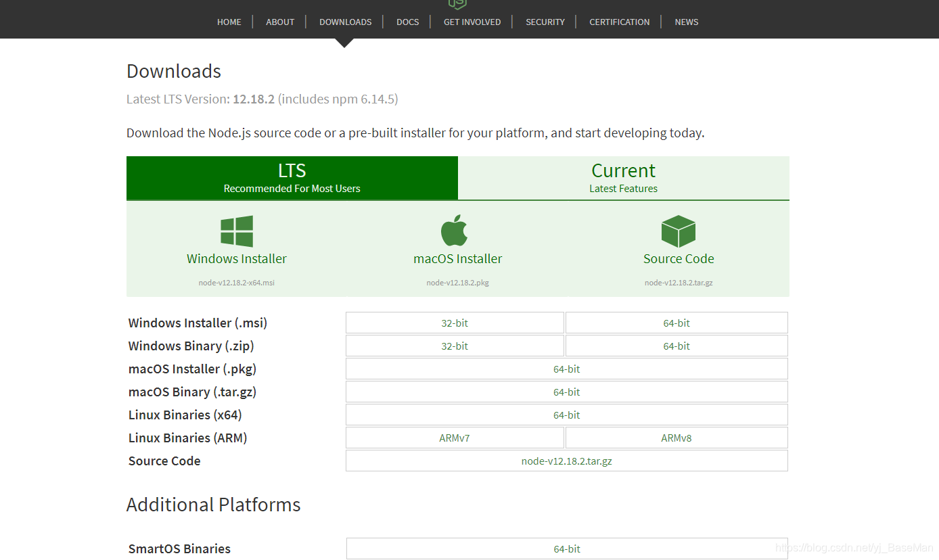
Task: Click the Linux Binaries (x64) row label
Action: pos(185,415)
